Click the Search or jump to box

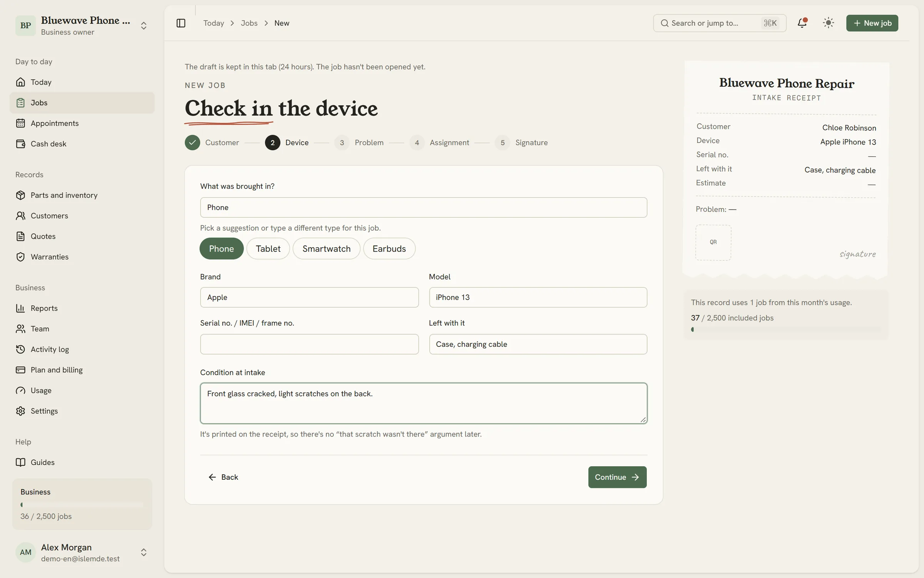pyautogui.click(x=720, y=23)
